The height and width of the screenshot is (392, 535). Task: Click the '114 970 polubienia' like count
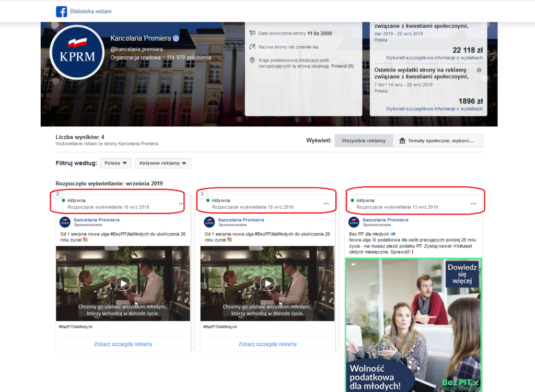click(189, 57)
